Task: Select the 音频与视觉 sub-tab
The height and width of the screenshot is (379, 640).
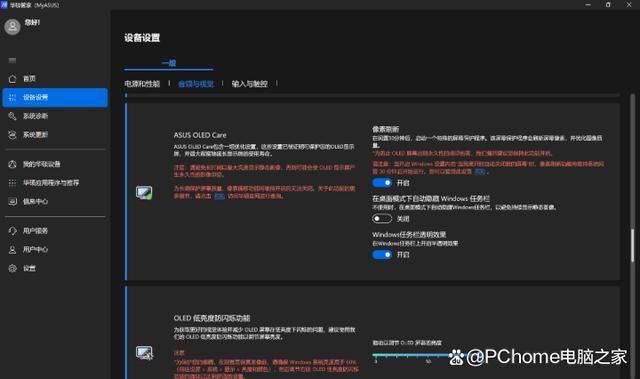Action: click(196, 84)
